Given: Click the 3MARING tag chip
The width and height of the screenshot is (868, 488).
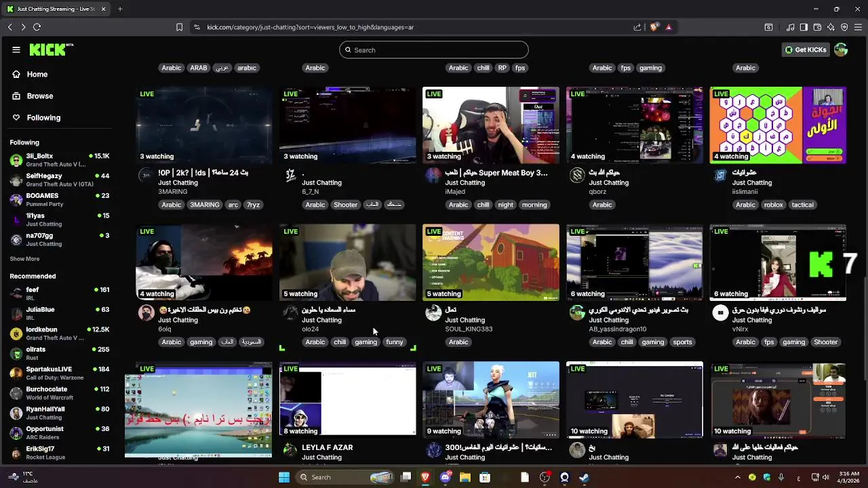Looking at the screenshot, I should pos(204,205).
